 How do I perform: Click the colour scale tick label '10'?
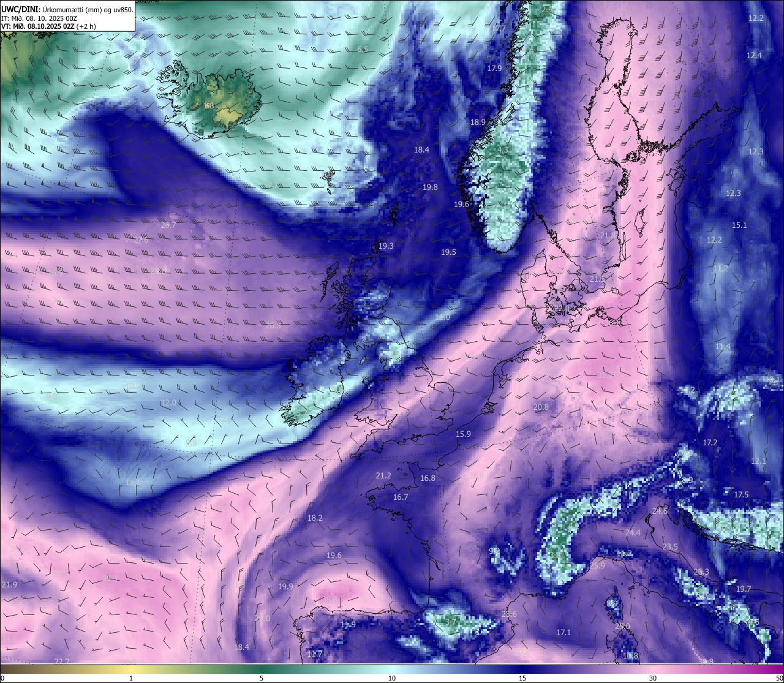tap(392, 678)
